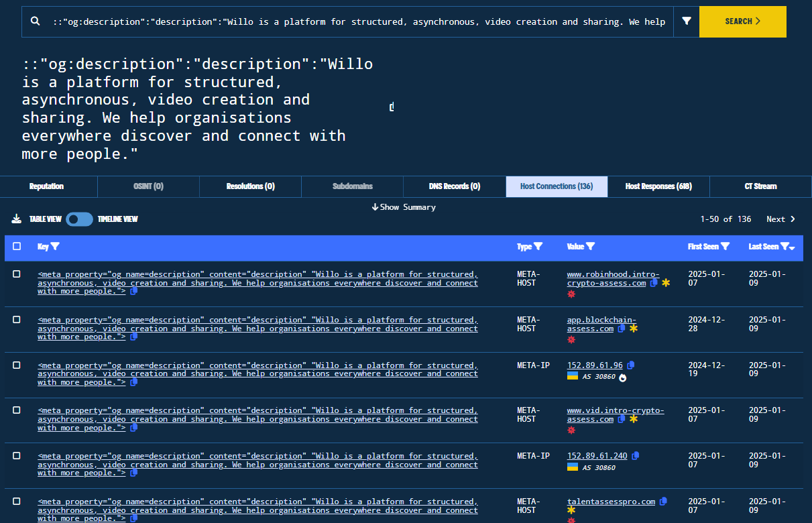Copy the 152.89.61.96 IP value
The image size is (812, 523).
[630, 365]
